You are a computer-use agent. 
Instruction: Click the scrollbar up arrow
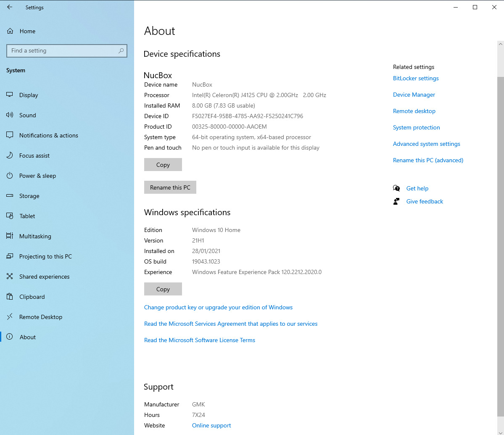(501, 44)
